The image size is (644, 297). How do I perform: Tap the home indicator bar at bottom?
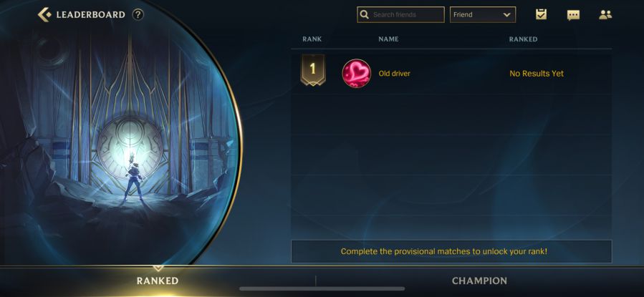click(322, 289)
